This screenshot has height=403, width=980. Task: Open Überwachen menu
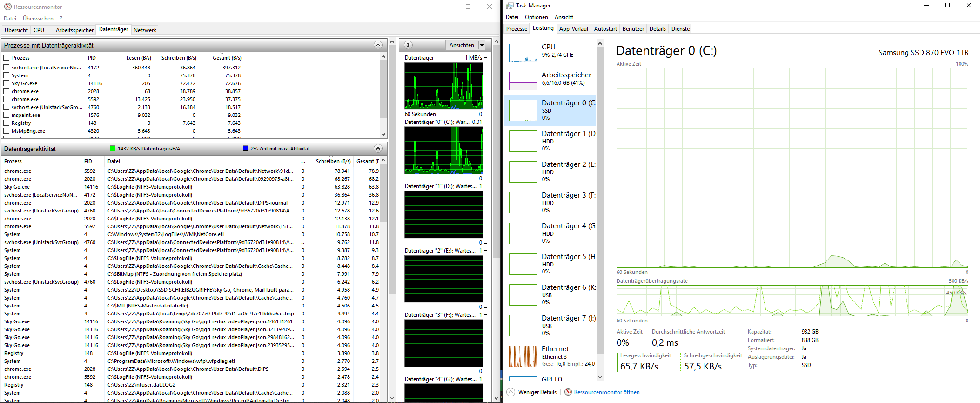[x=38, y=19]
